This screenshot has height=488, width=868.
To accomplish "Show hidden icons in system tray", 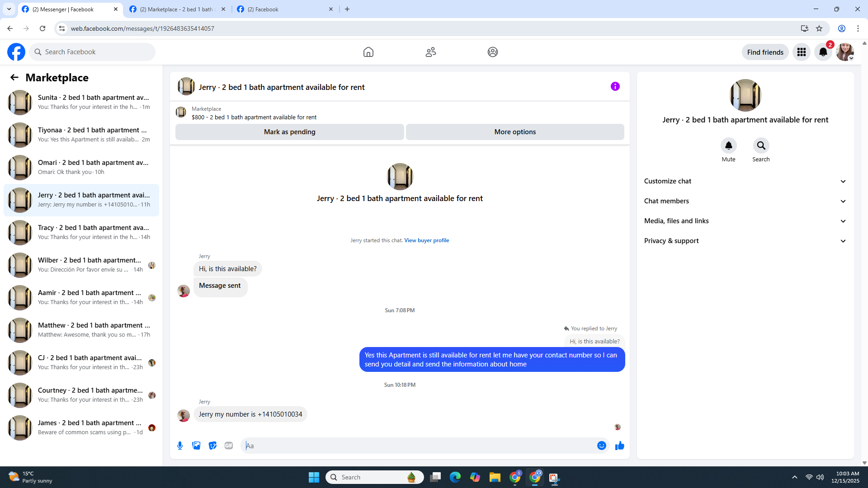I will tap(795, 477).
